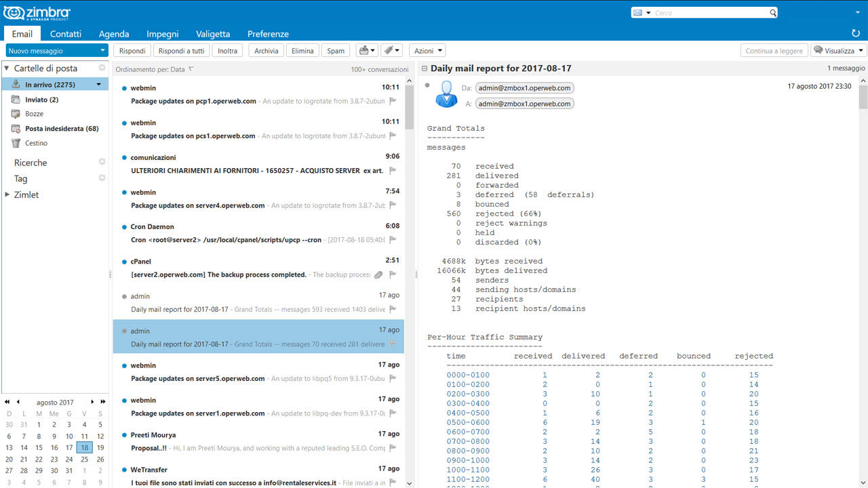Open the Impegni tab

[x=163, y=34]
